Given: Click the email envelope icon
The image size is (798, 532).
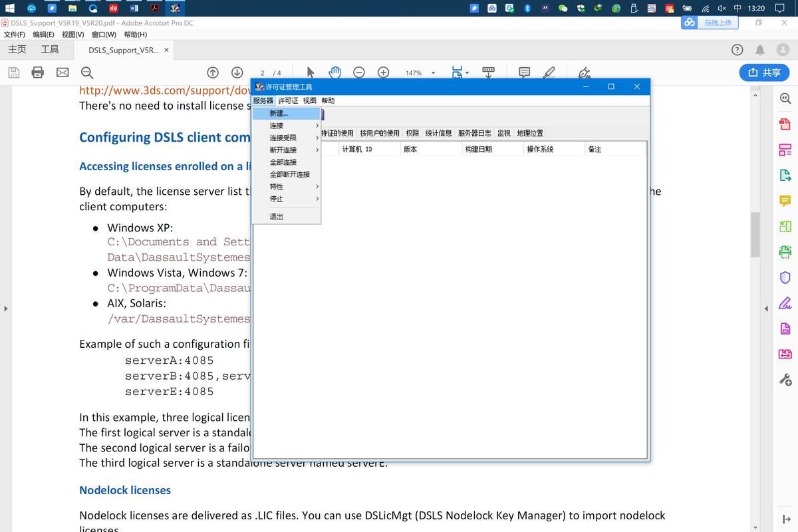Looking at the screenshot, I should [63, 72].
